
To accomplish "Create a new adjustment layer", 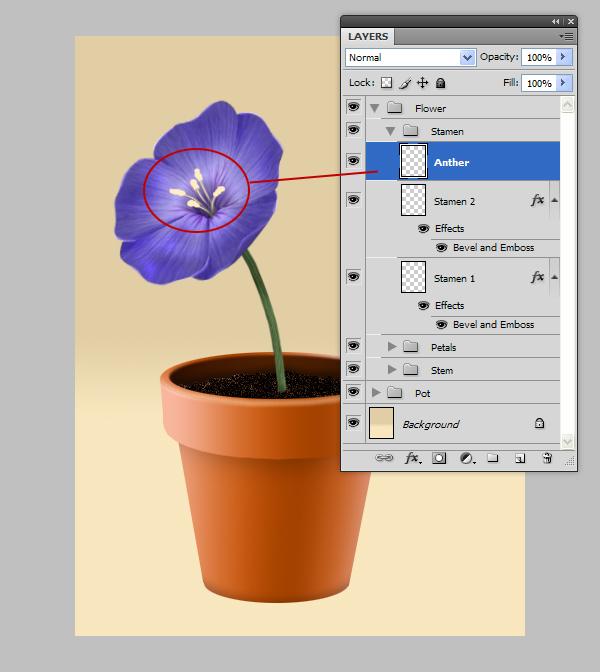I will [466, 458].
